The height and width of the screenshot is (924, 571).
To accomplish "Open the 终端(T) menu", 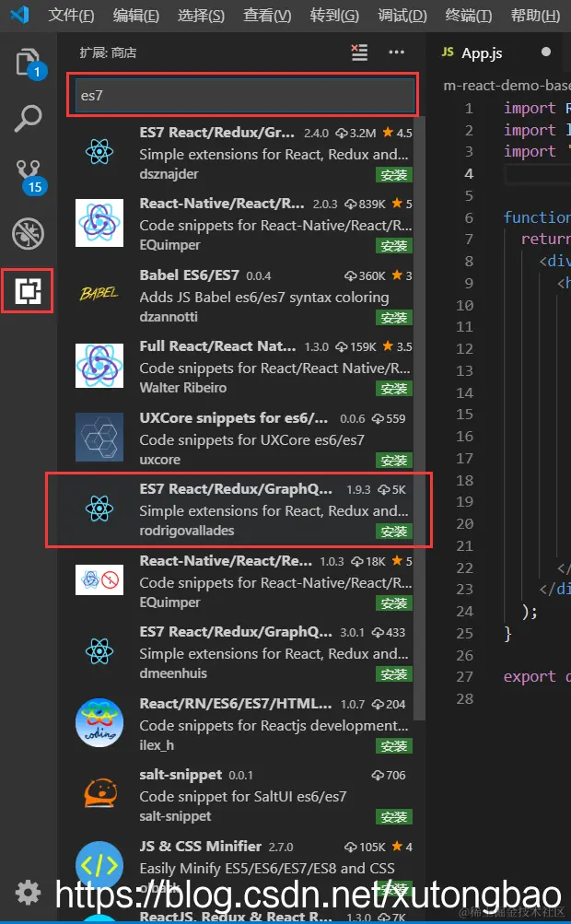I will pos(469,16).
